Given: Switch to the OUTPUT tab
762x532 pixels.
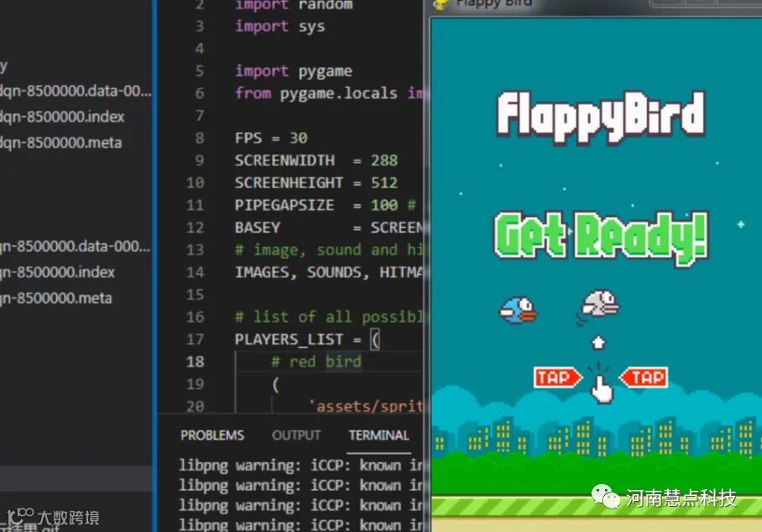Looking at the screenshot, I should 297,435.
